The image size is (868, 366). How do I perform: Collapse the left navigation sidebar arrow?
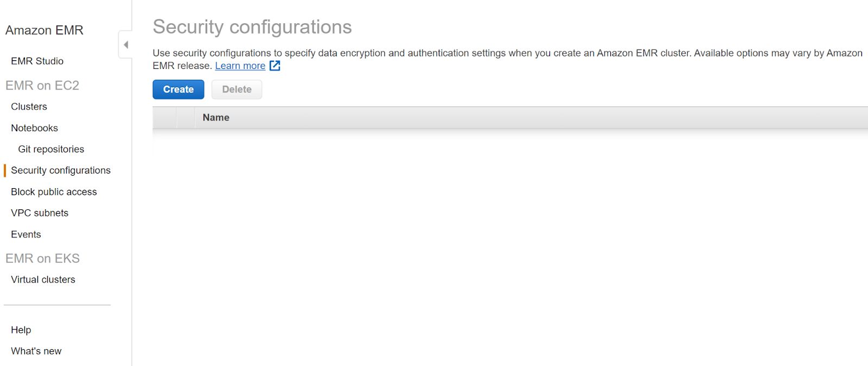(x=126, y=44)
